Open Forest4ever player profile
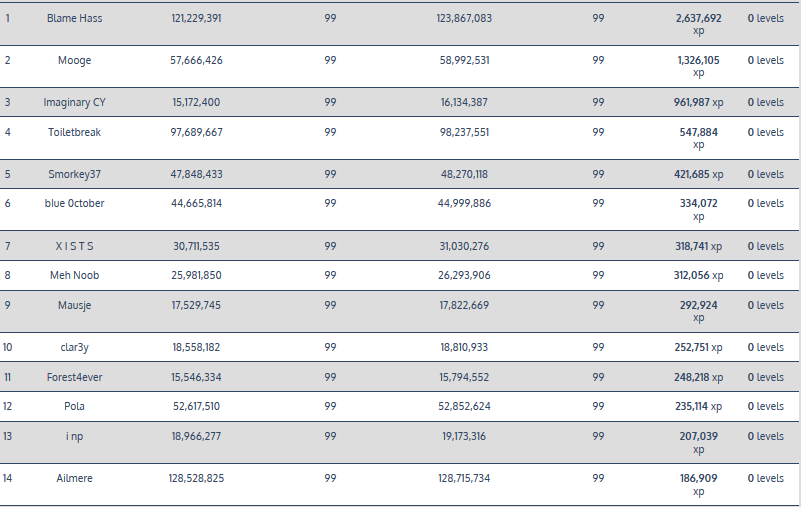This screenshot has width=801, height=507. (74, 377)
